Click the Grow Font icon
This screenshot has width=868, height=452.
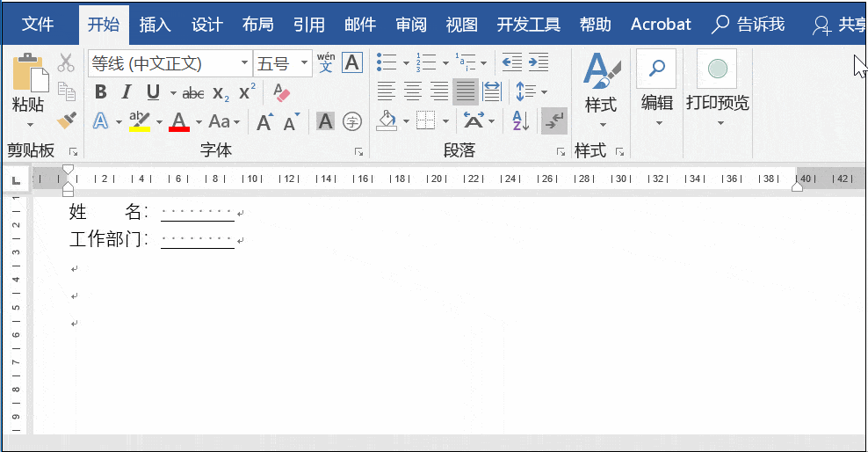pyautogui.click(x=264, y=121)
